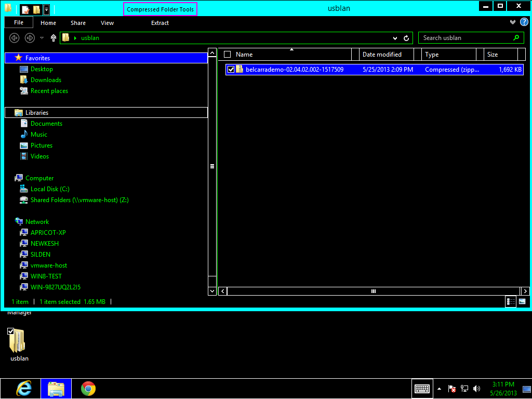Click the search magnifier icon

point(516,37)
